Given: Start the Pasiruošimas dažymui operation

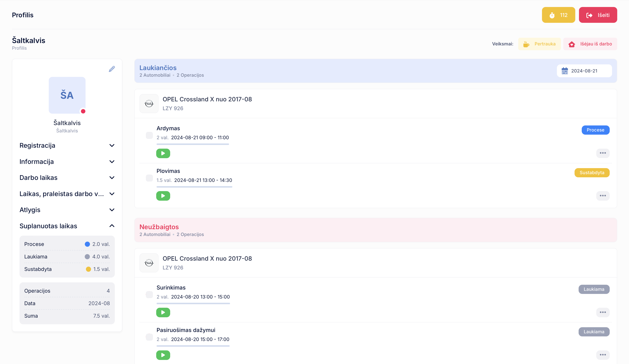Looking at the screenshot, I should (163, 355).
